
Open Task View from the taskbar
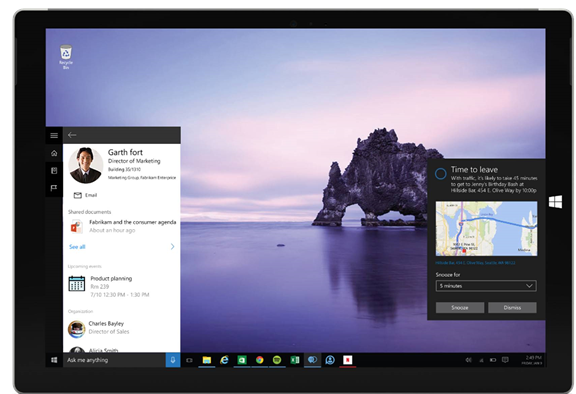coord(189,360)
